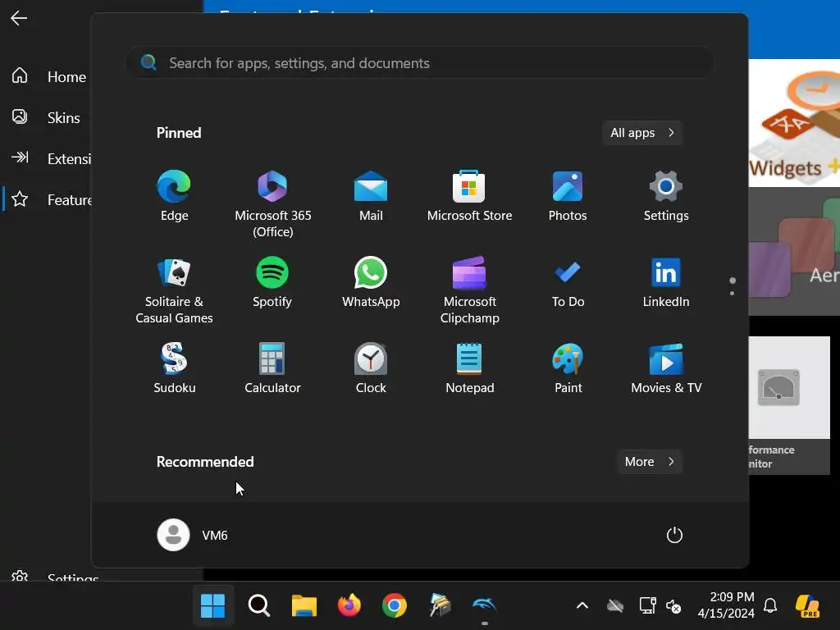Launch Firefox from the taskbar

click(349, 606)
